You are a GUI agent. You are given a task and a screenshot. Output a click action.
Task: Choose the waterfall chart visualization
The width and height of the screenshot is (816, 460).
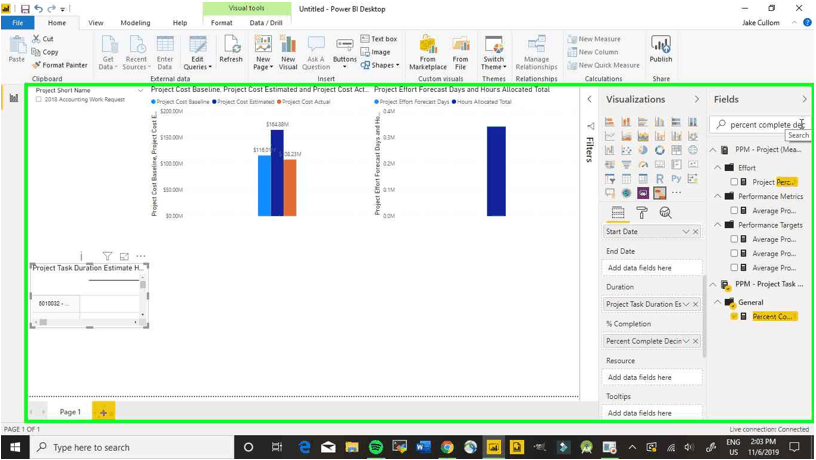(x=609, y=150)
